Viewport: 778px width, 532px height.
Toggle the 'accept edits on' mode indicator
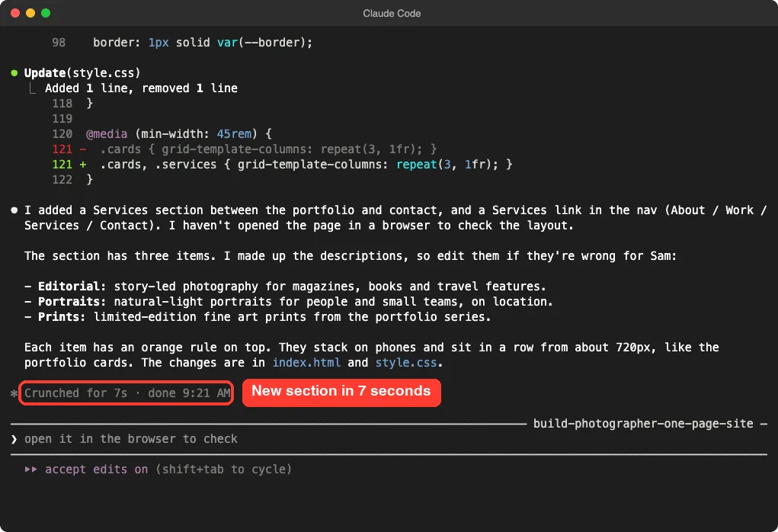[x=96, y=470]
